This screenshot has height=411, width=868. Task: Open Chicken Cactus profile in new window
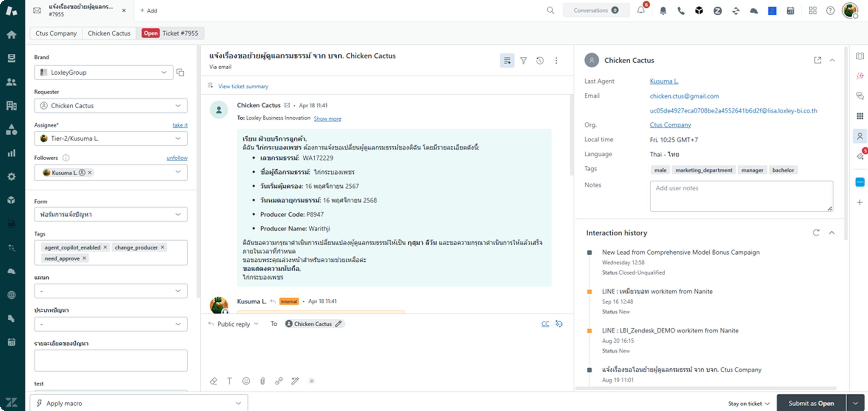[817, 60]
